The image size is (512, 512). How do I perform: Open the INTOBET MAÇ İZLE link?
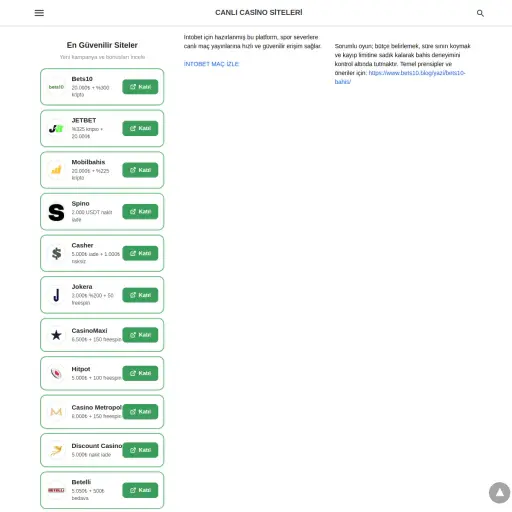pyautogui.click(x=211, y=64)
